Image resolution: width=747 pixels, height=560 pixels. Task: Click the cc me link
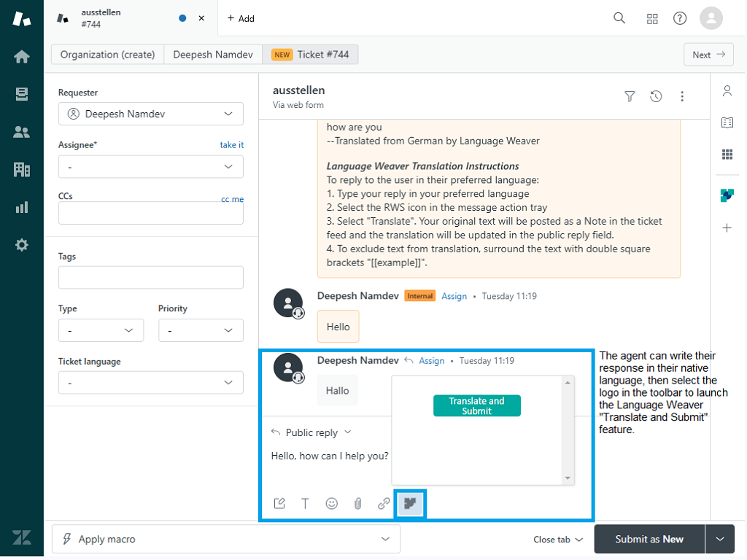[232, 199]
